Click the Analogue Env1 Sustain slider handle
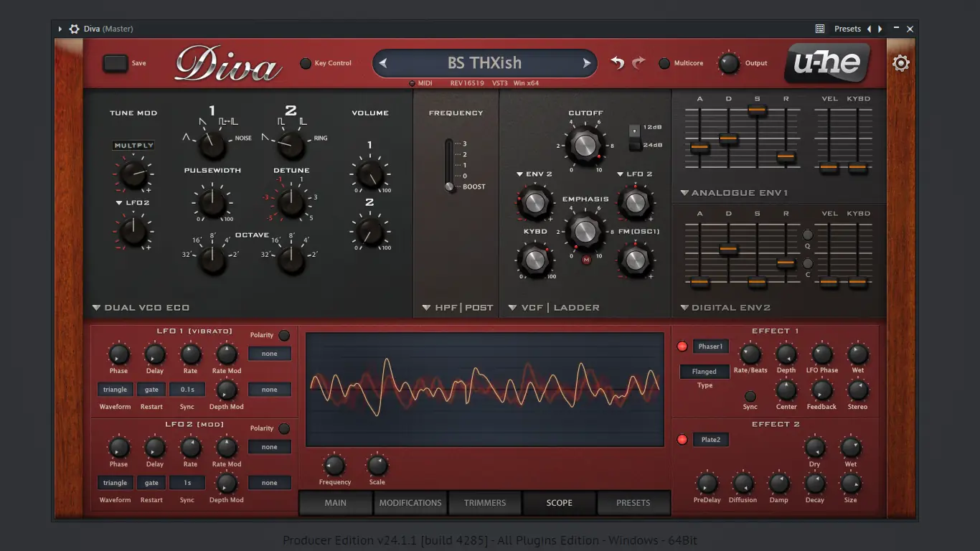This screenshot has width=980, height=551. [x=758, y=110]
